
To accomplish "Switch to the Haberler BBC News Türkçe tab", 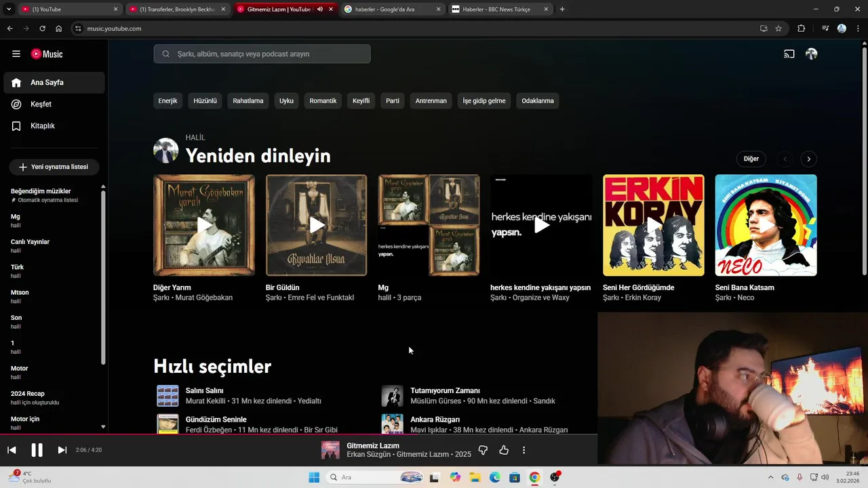I will point(500,9).
